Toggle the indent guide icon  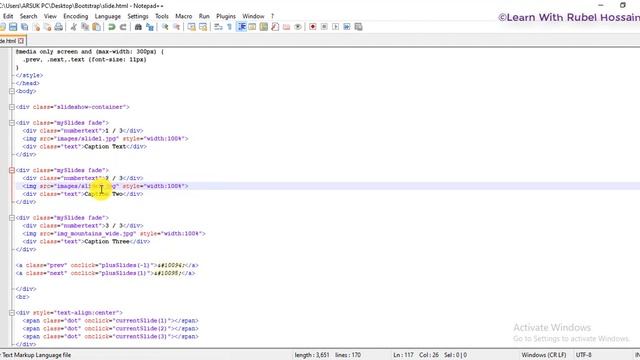[242, 27]
